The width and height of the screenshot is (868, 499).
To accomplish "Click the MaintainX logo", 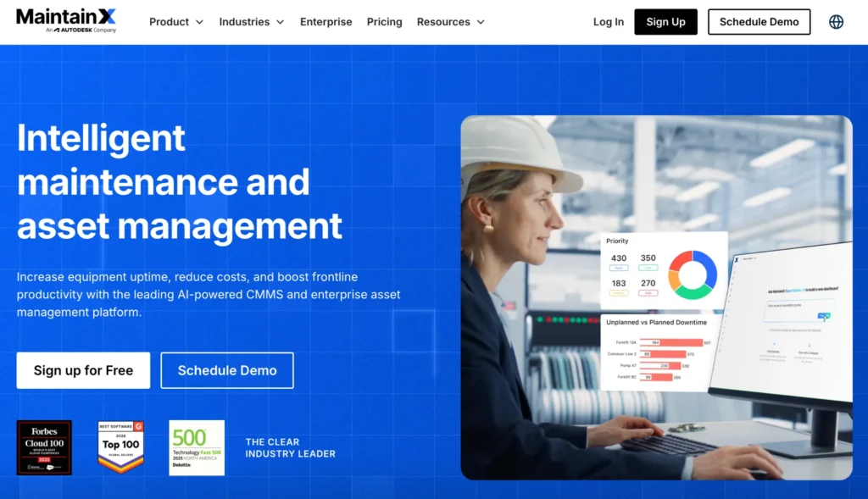I will [x=66, y=20].
